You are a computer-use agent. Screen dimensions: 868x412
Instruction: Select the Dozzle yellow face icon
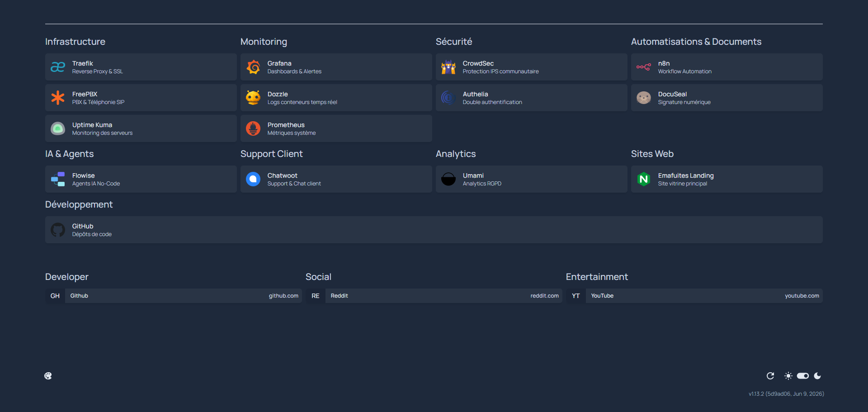click(x=253, y=98)
